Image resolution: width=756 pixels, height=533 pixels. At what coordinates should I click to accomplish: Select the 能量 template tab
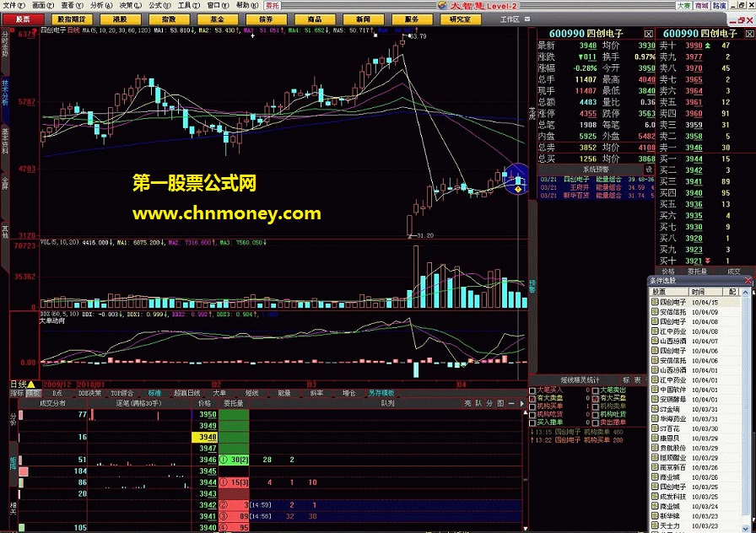(x=284, y=393)
